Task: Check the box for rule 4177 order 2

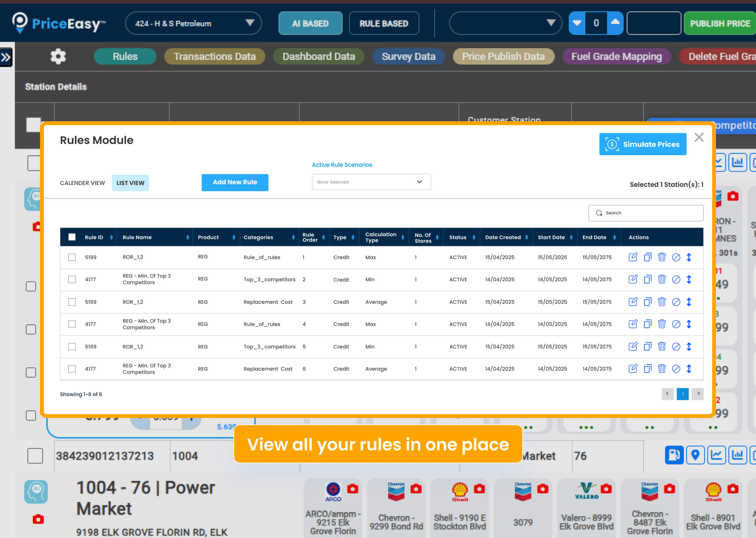Action: tap(72, 279)
